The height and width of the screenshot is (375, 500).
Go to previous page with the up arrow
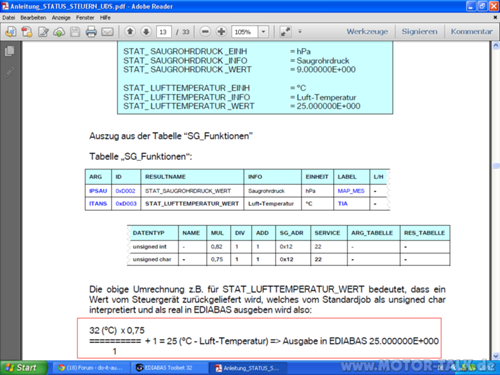tap(130, 32)
